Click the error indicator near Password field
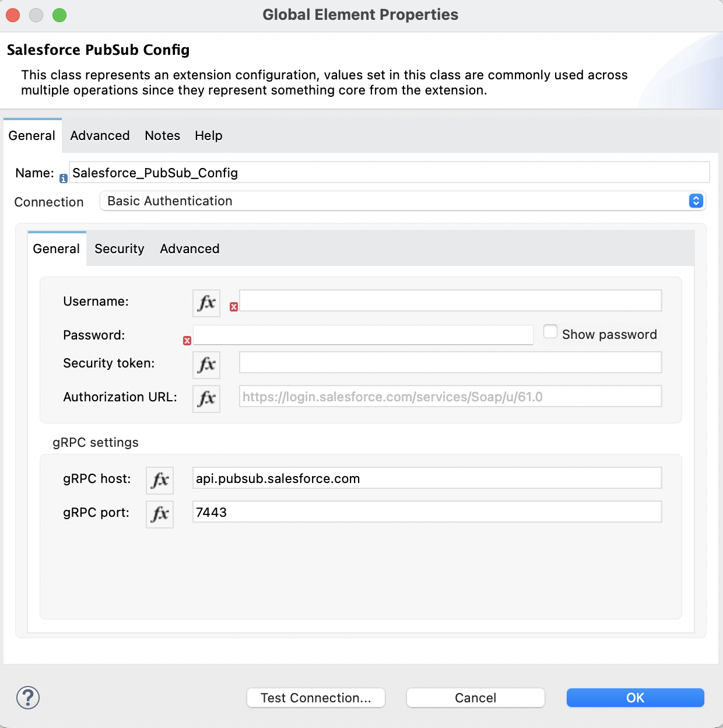This screenshot has width=723, height=728. [187, 341]
